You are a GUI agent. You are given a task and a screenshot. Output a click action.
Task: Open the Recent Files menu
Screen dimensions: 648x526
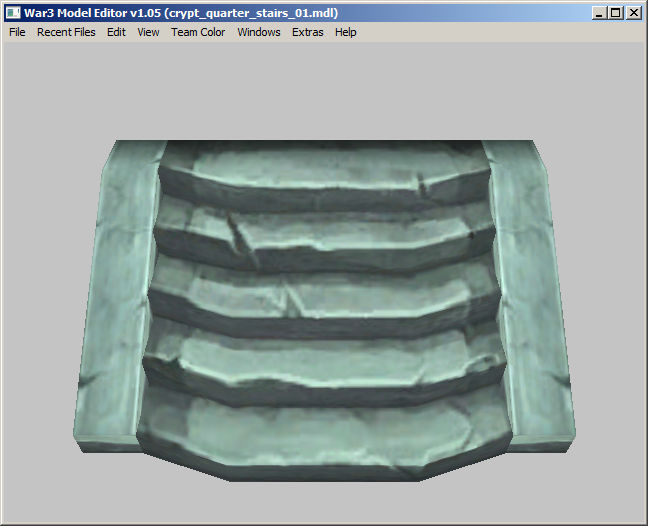66,32
